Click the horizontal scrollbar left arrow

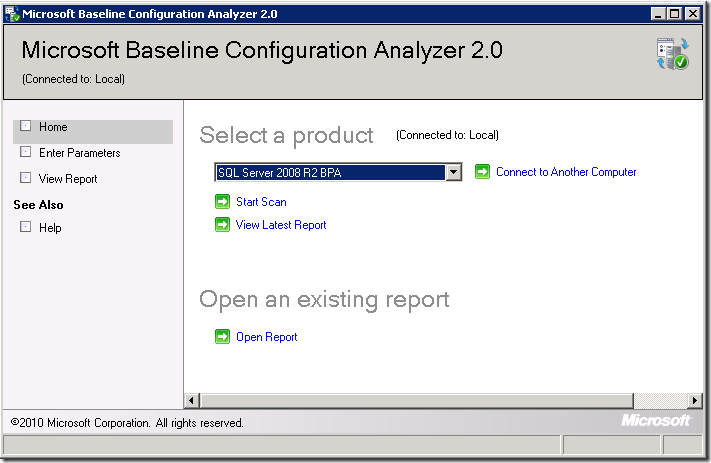(x=192, y=400)
